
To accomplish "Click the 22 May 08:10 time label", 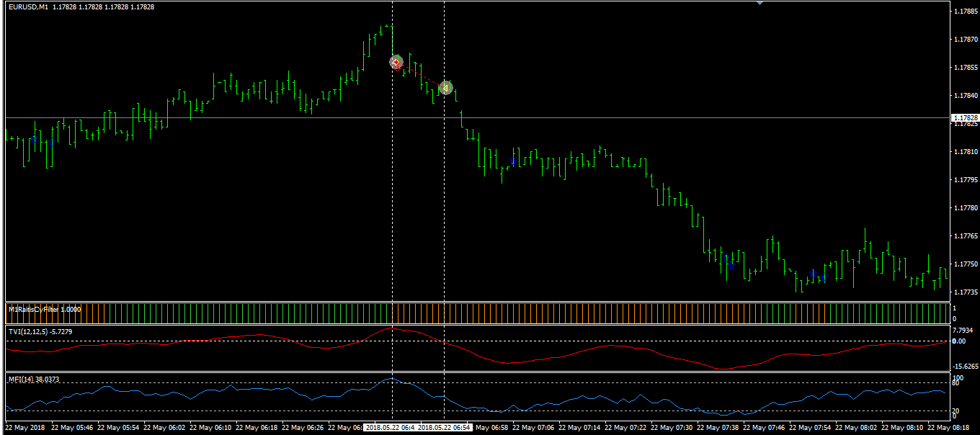I will click(901, 428).
